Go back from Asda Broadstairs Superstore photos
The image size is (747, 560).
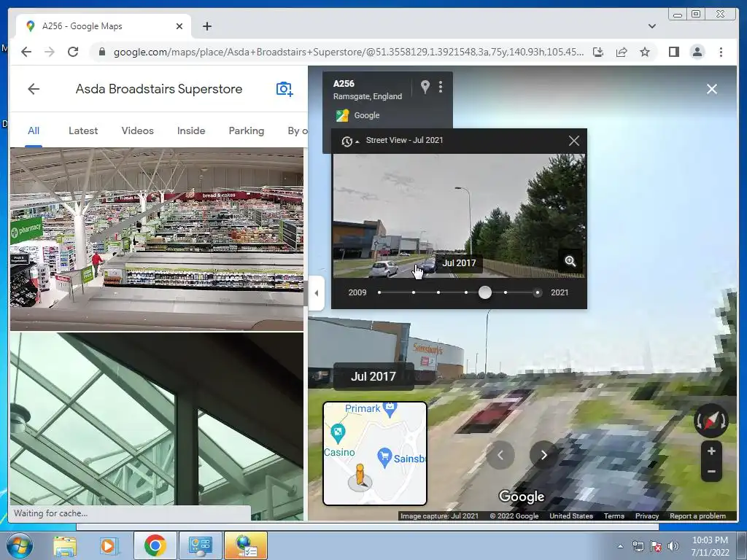click(x=34, y=89)
